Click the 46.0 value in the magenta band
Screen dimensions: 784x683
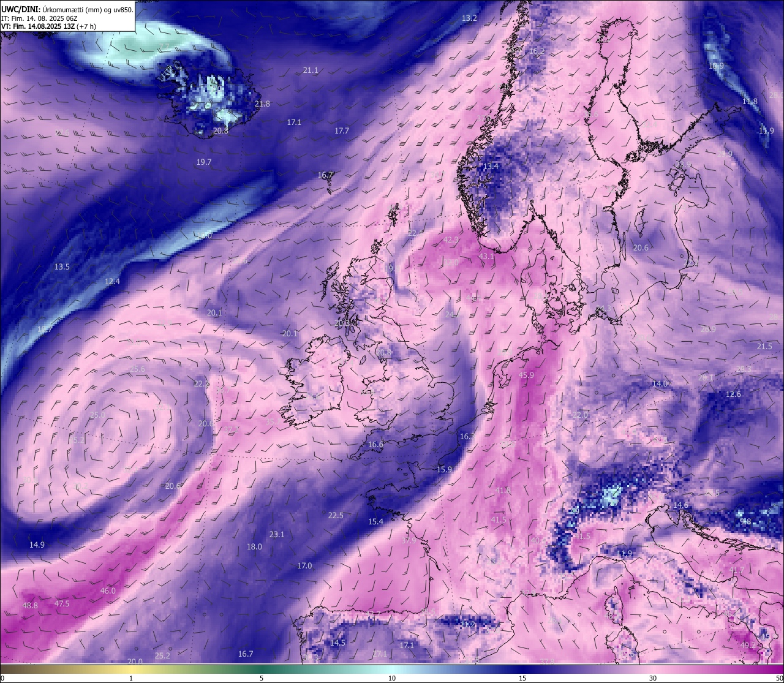point(108,591)
